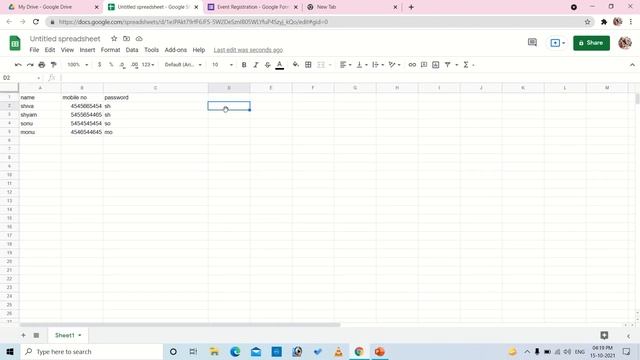Click Windows Start button
This screenshot has height=360, width=640.
coord(10,351)
